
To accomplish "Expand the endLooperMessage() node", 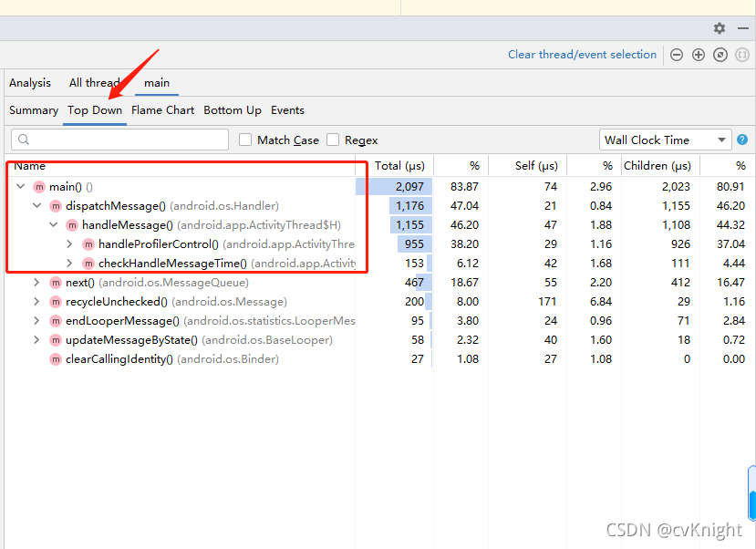I will point(36,320).
